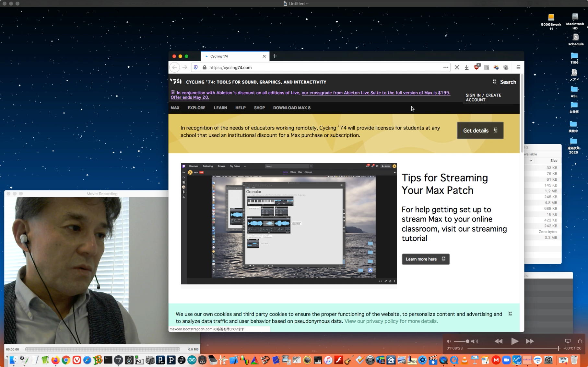Click the Learn more here button

426,259
